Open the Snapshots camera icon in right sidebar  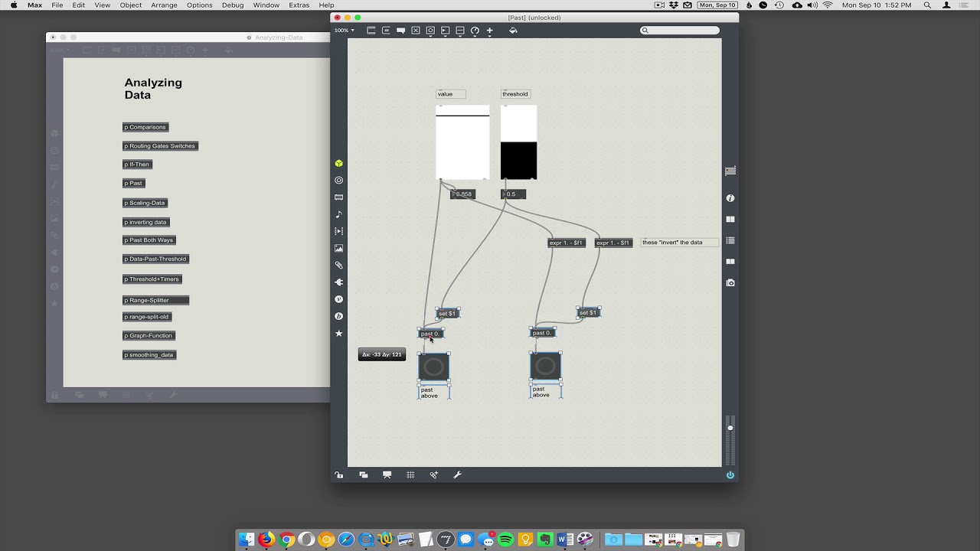click(730, 283)
